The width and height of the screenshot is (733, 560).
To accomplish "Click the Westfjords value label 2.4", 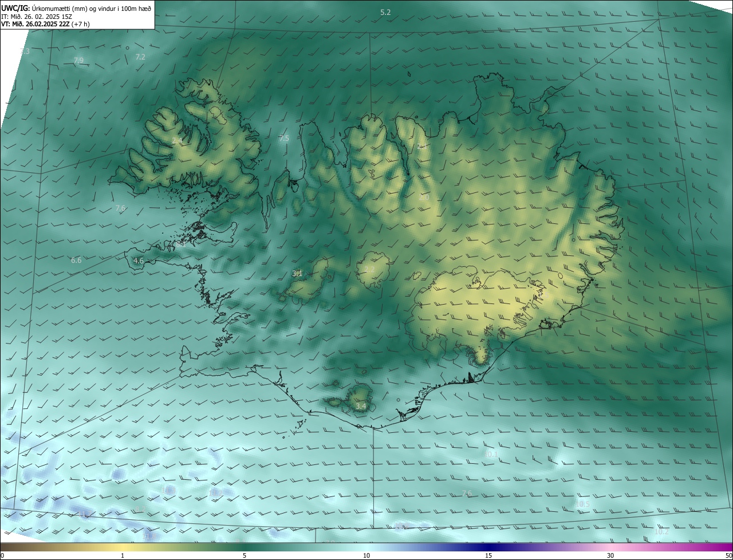I will 177,140.
